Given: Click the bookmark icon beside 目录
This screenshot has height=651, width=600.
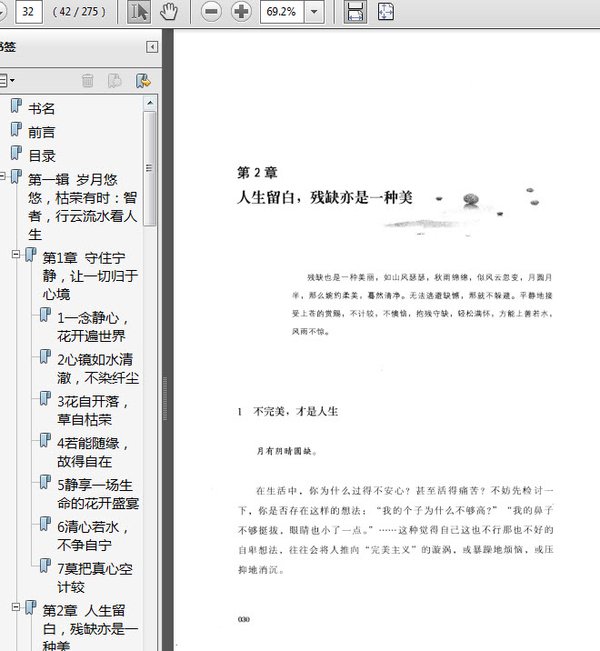Looking at the screenshot, I should [16, 153].
